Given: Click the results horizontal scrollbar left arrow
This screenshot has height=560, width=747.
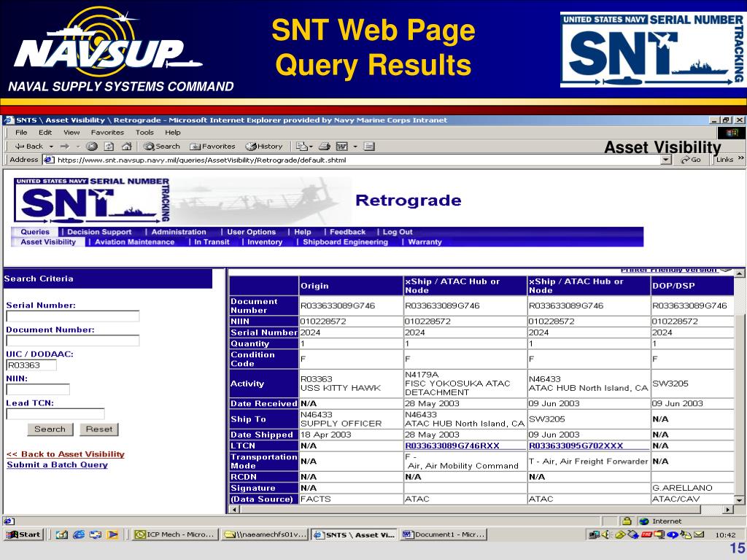Looking at the screenshot, I should point(234,510).
